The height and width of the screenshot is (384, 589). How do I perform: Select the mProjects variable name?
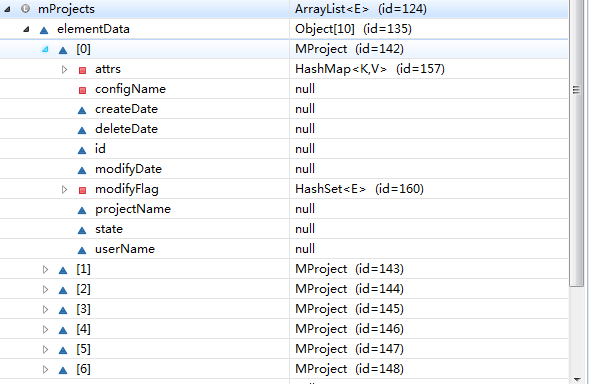(66, 9)
